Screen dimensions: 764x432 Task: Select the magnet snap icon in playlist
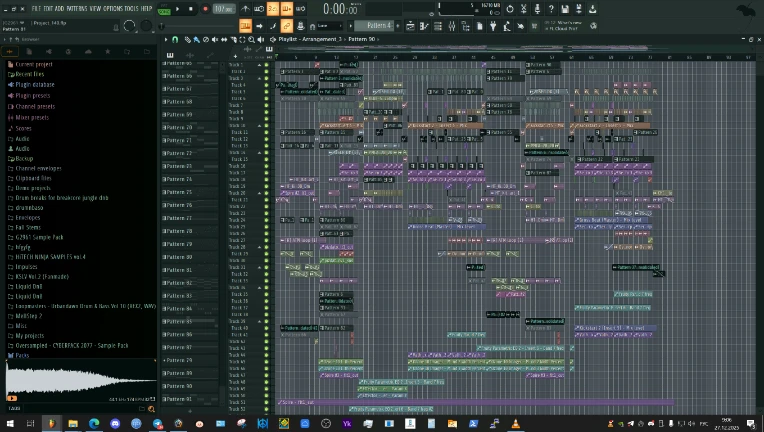tap(175, 40)
